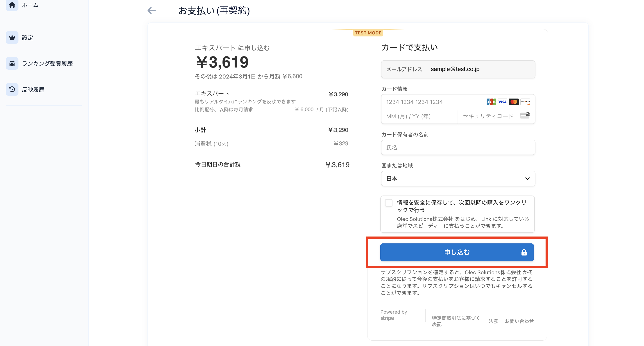The width and height of the screenshot is (644, 346).
Task: Click the 比例配分、以降は毎月請求 note
Action: pyautogui.click(x=224, y=109)
